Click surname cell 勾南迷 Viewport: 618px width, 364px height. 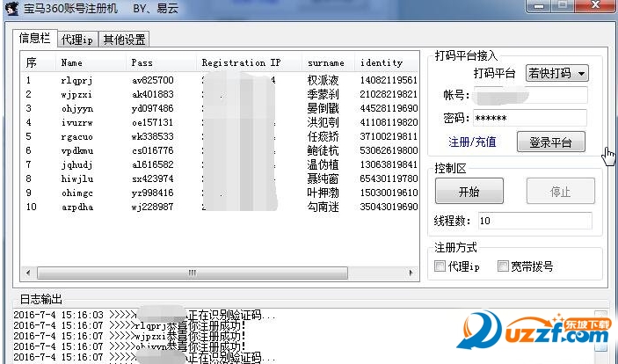[x=323, y=207]
